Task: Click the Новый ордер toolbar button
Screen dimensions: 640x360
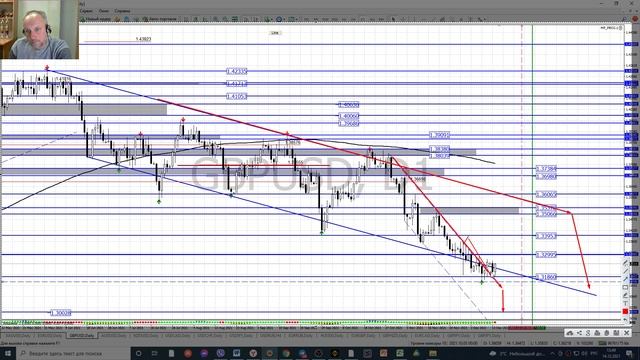Action: (x=96, y=19)
